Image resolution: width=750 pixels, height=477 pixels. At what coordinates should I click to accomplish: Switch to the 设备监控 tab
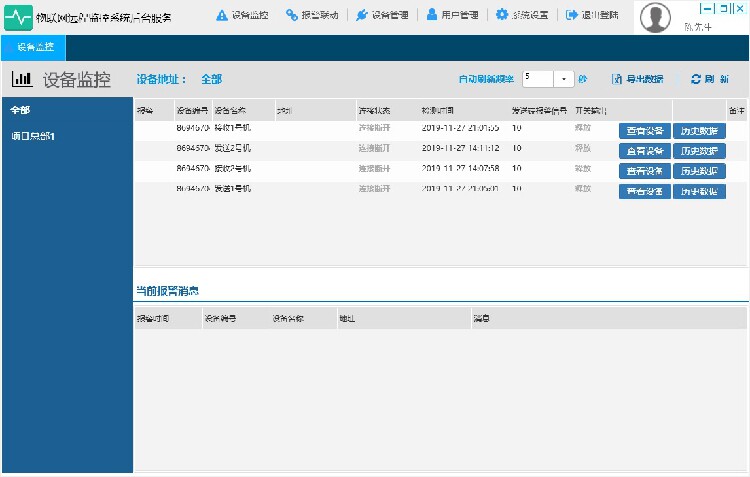coord(34,47)
